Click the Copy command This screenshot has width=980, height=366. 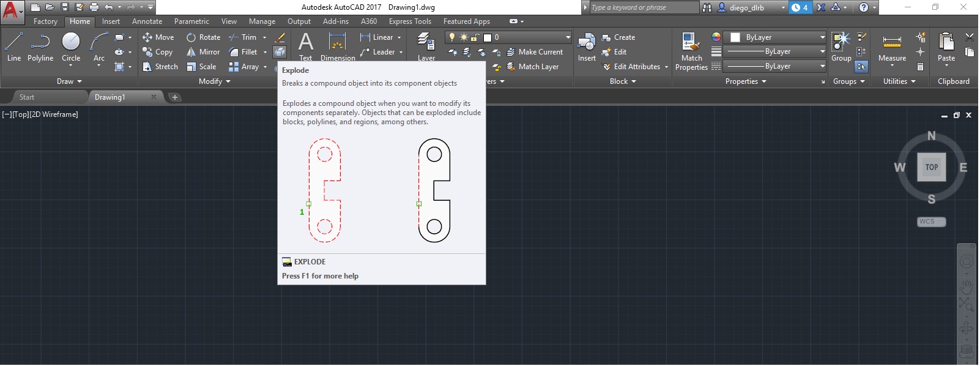pos(158,52)
